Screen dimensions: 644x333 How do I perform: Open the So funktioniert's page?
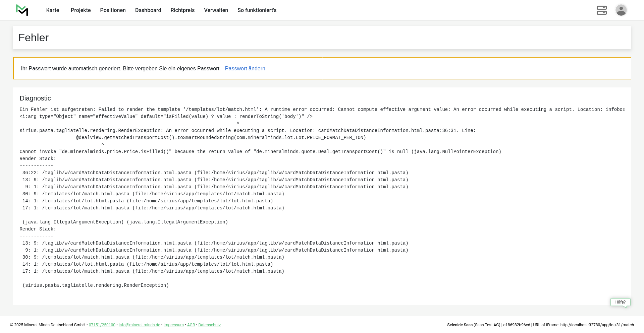pyautogui.click(x=257, y=10)
